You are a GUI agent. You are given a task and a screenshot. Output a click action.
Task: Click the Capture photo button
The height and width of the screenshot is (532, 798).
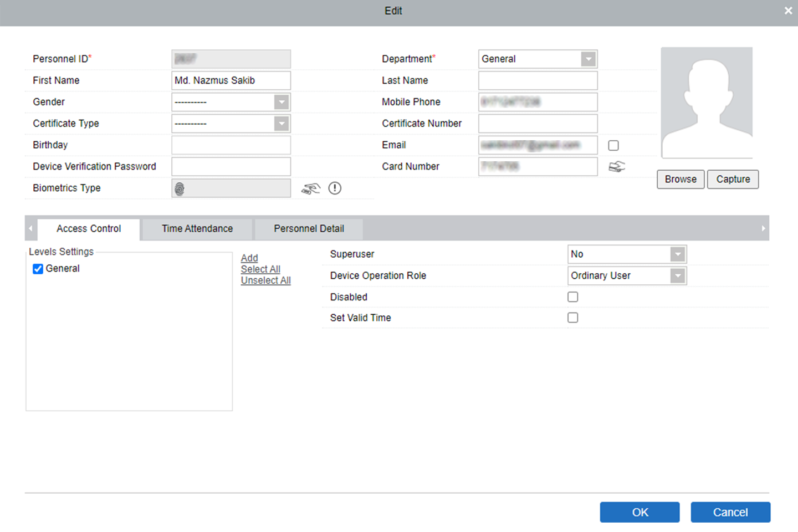coord(733,180)
